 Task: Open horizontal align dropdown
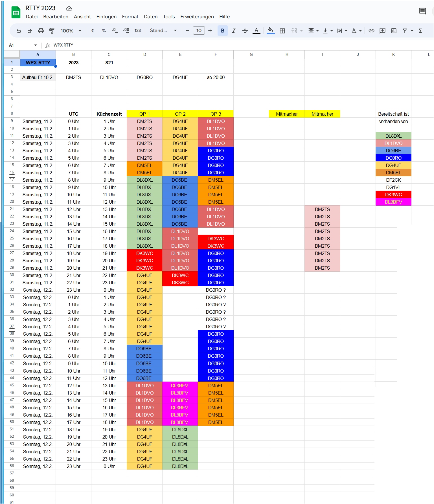[x=313, y=31]
